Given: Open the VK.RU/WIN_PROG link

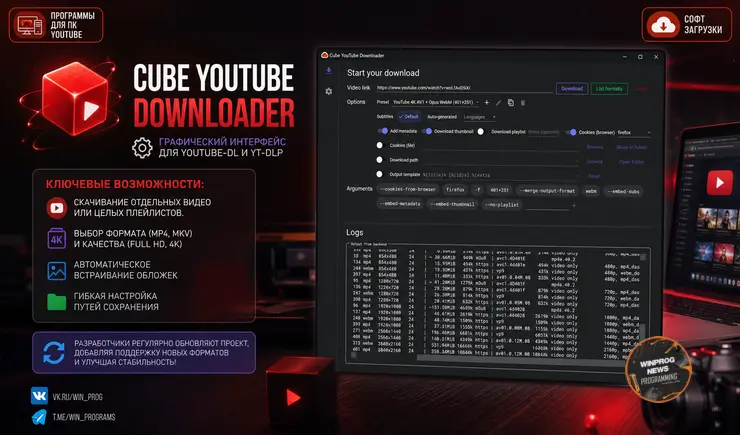Looking at the screenshot, I should click(x=77, y=397).
